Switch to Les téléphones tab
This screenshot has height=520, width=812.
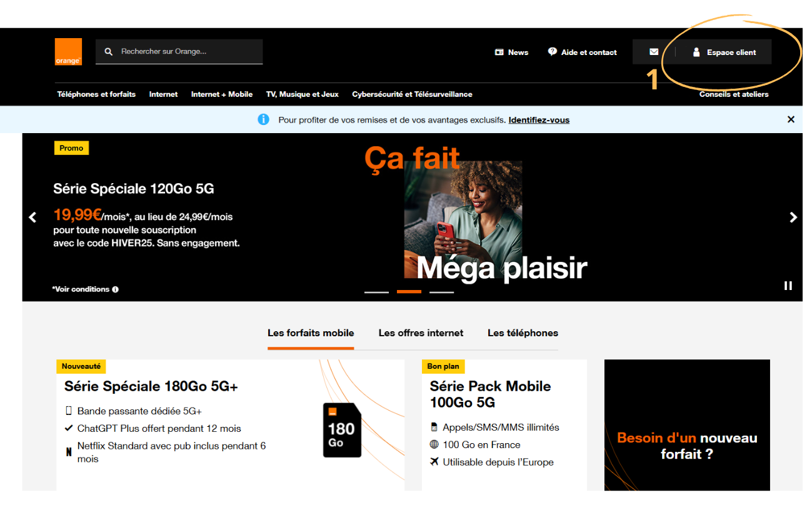(523, 333)
